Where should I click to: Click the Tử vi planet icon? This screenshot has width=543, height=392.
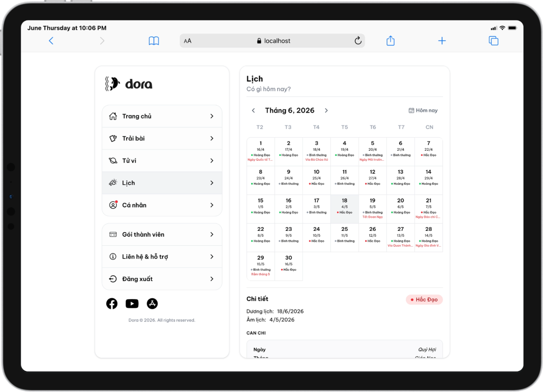pyautogui.click(x=113, y=161)
